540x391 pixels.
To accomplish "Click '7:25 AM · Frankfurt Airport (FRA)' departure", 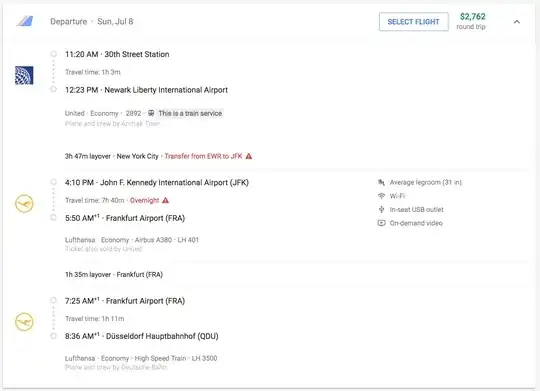I will click(x=125, y=301).
